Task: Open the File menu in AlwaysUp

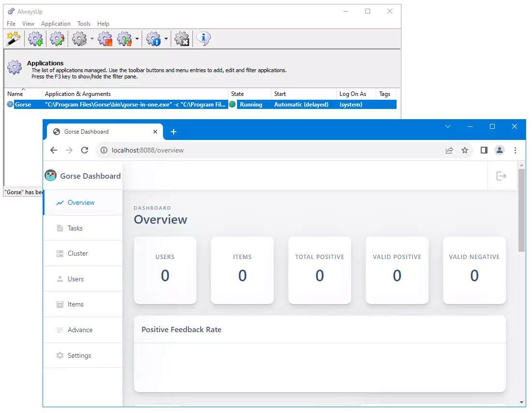Action: point(11,23)
